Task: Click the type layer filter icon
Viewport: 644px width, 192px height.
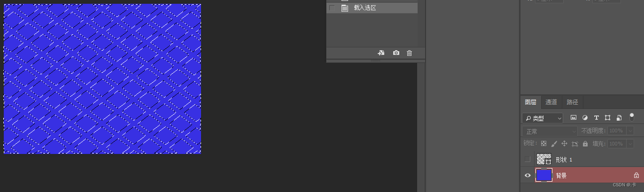Action: pos(597,118)
